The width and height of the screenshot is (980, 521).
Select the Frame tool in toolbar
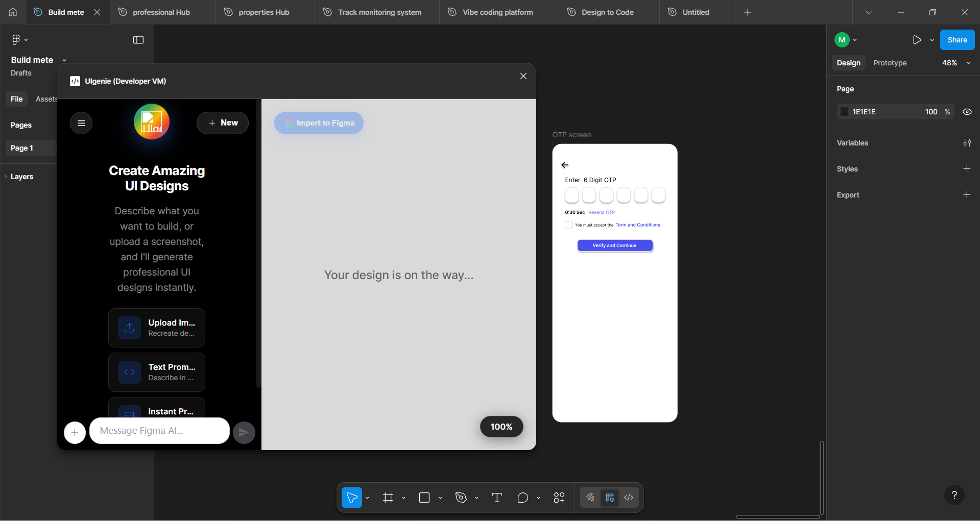(388, 498)
